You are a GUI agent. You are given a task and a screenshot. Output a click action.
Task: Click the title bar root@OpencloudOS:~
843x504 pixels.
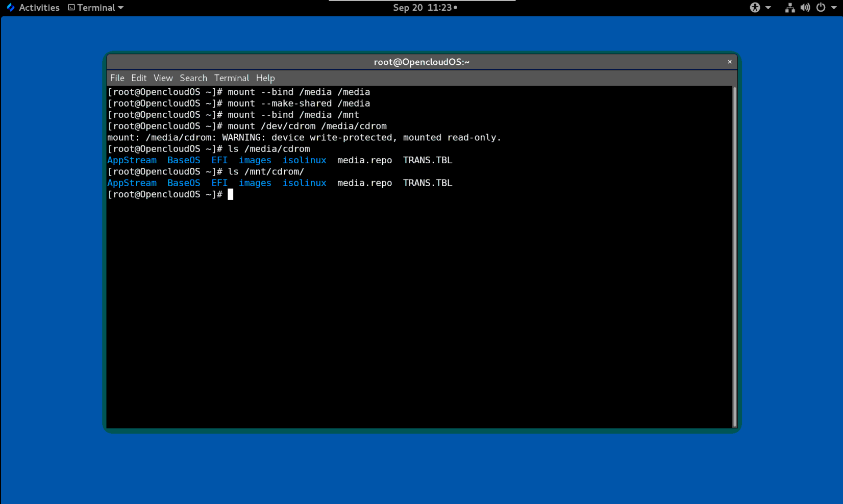coord(422,62)
